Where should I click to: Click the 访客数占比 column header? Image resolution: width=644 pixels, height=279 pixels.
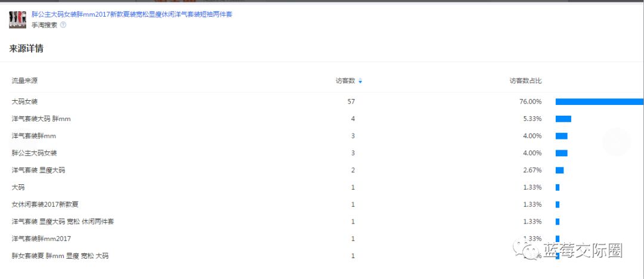[x=526, y=81]
